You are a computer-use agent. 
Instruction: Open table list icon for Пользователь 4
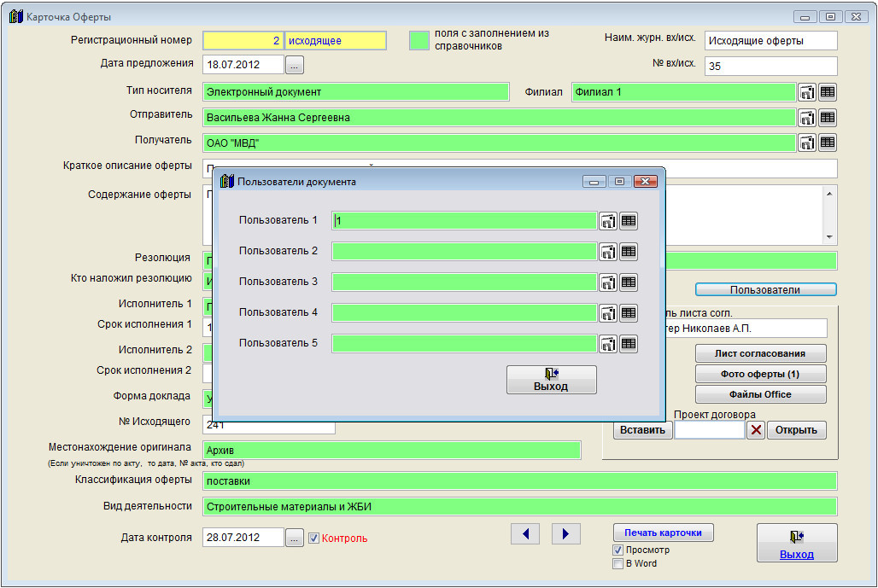tap(629, 313)
